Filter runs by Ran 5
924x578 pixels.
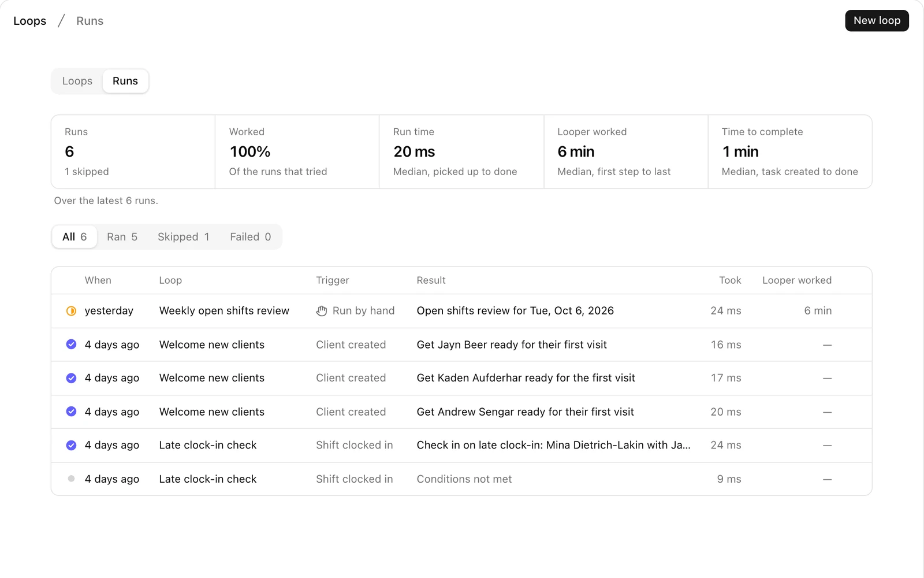pos(122,237)
